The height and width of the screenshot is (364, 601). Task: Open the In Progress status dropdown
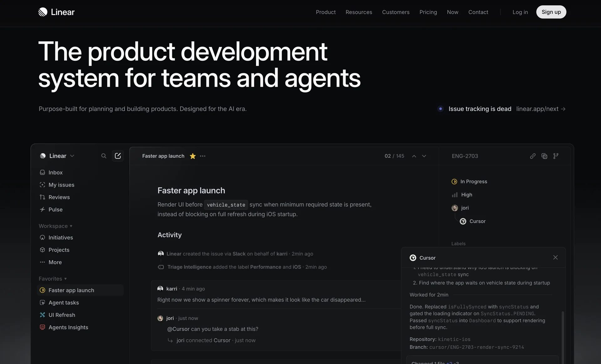tap(469, 182)
